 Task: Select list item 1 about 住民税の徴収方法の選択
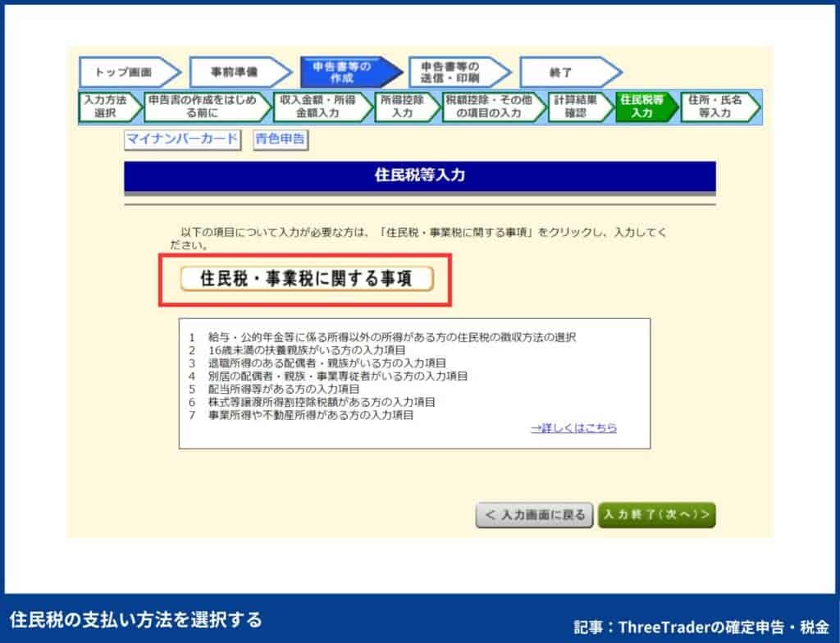pyautogui.click(x=382, y=337)
